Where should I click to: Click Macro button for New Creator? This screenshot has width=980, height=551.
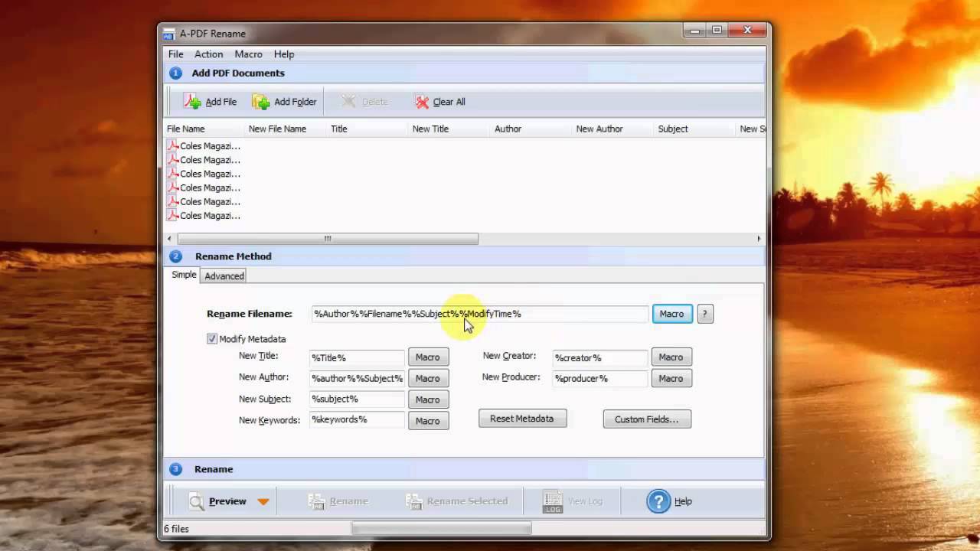click(x=671, y=357)
